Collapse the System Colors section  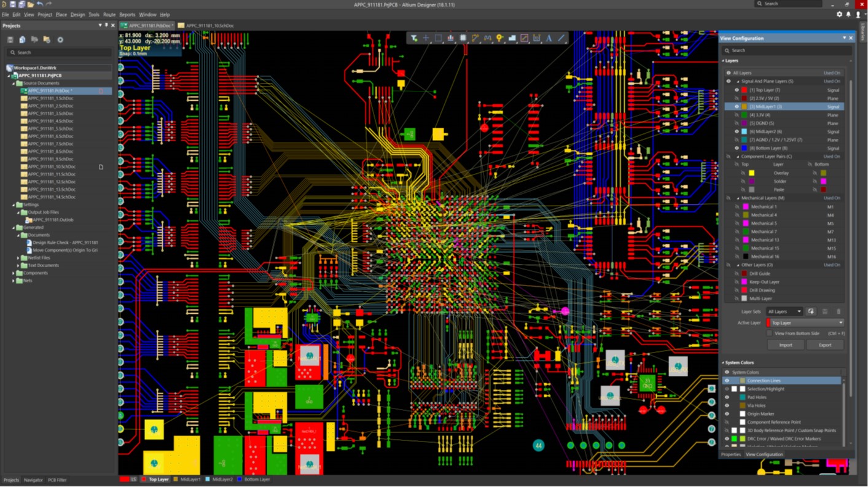(x=723, y=363)
